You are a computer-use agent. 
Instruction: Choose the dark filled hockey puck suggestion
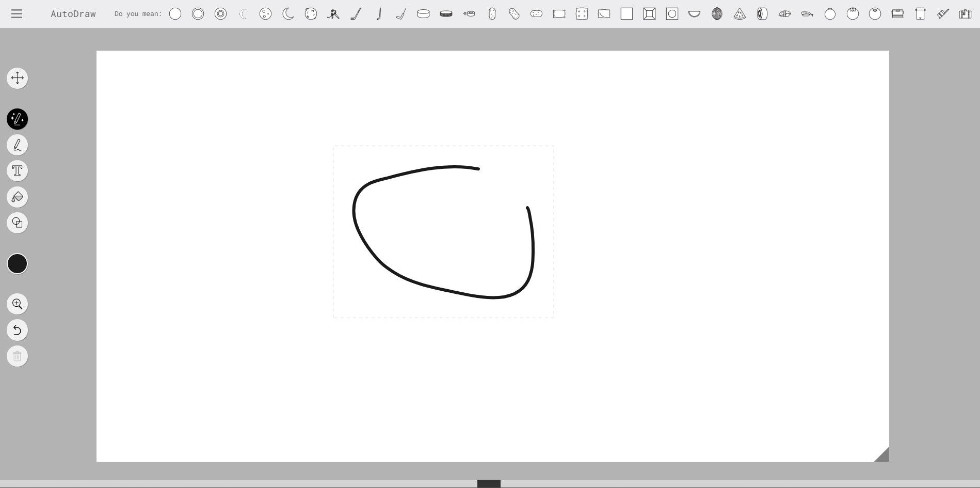(x=446, y=14)
